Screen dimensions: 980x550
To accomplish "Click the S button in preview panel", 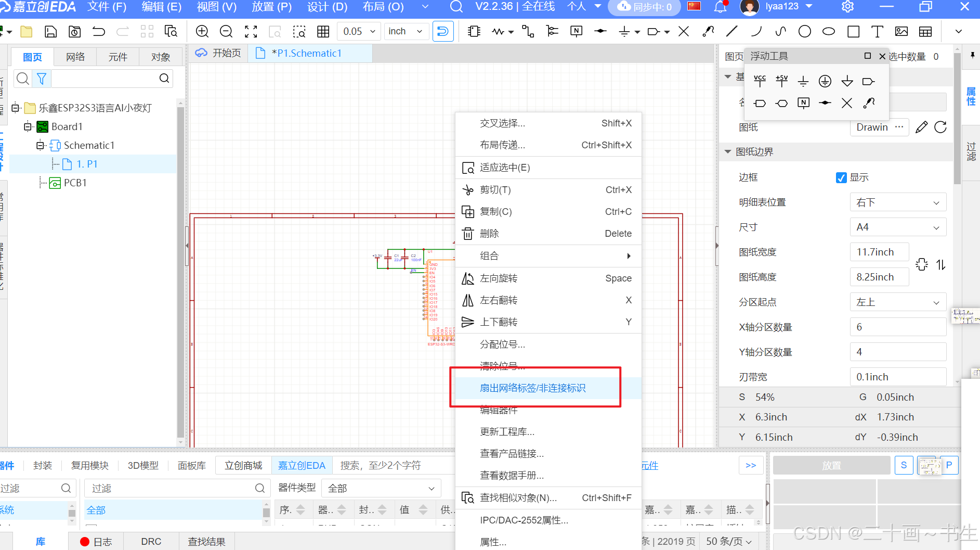I will point(904,465).
